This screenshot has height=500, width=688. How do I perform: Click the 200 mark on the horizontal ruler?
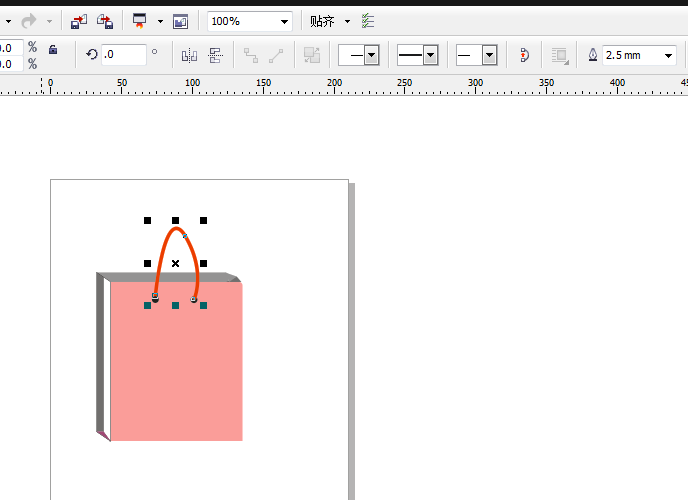point(334,82)
